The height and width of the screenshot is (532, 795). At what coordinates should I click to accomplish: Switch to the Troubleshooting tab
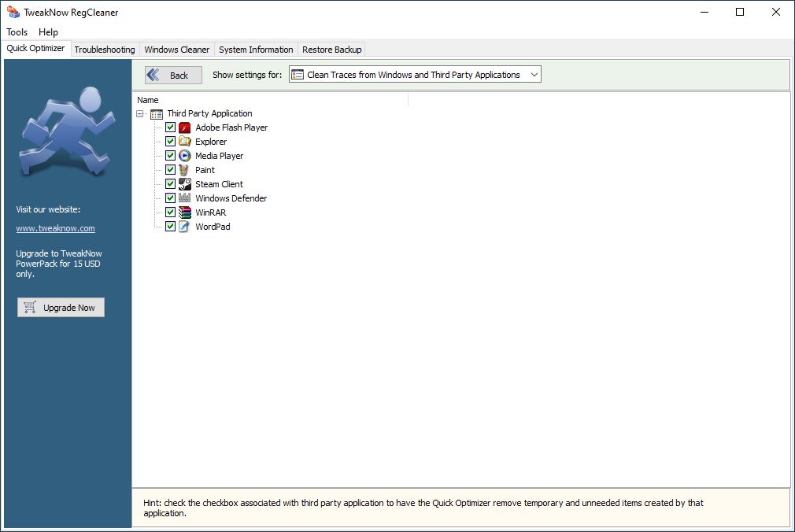(105, 50)
